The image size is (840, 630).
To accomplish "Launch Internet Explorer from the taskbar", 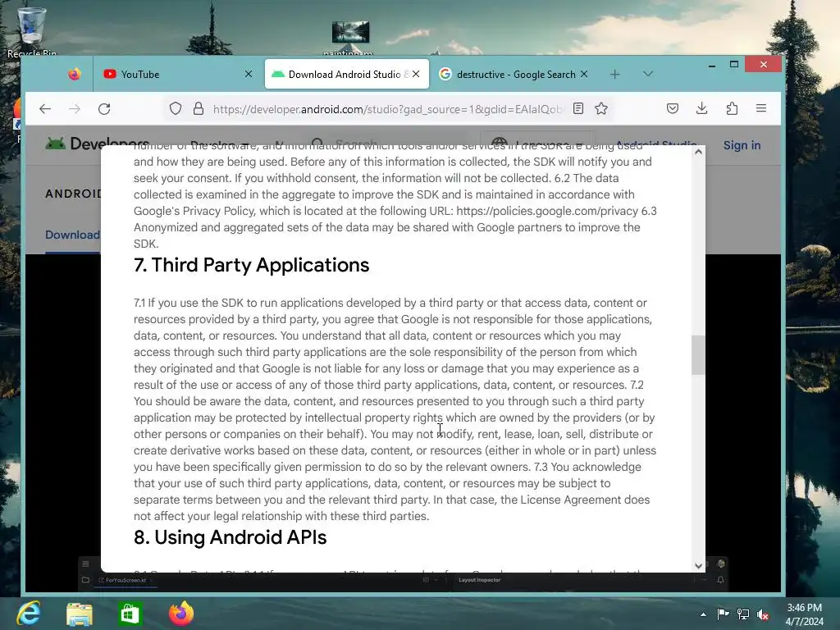I will point(29,614).
